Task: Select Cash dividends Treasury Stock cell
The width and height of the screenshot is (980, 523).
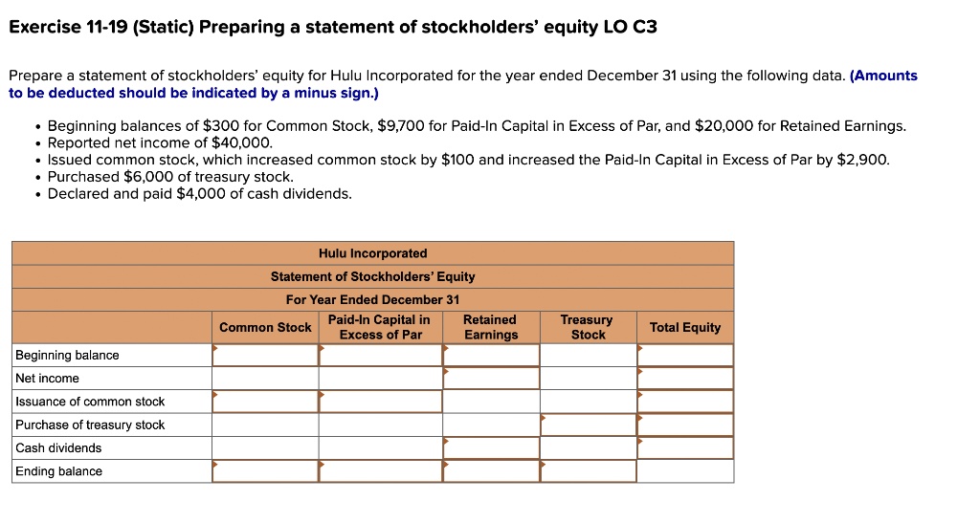Action: (x=588, y=448)
